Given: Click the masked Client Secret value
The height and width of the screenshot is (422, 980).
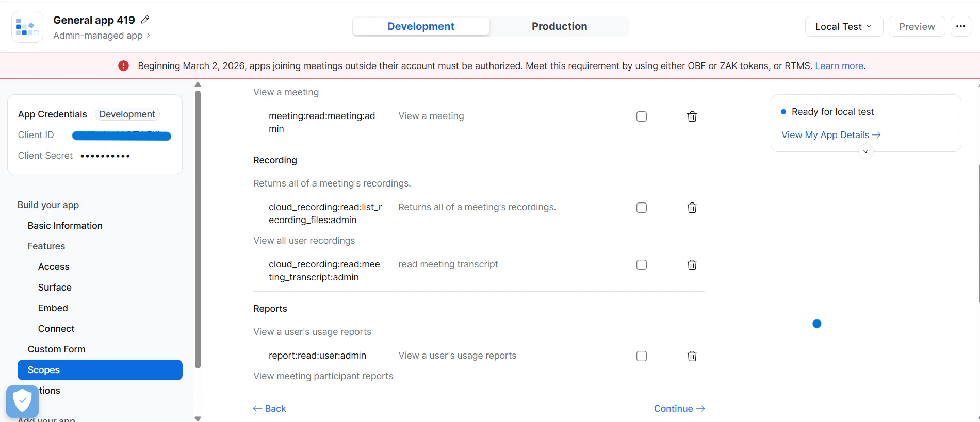Looking at the screenshot, I should tap(105, 156).
